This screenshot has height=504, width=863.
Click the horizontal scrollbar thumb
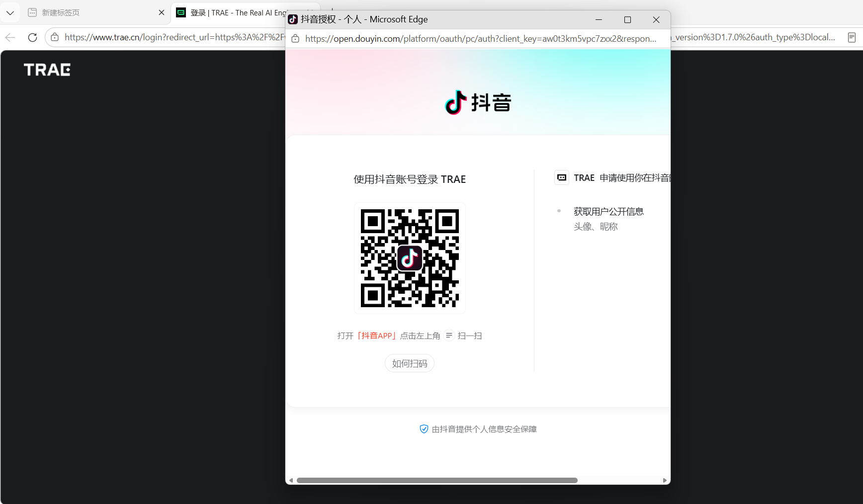[437, 480]
